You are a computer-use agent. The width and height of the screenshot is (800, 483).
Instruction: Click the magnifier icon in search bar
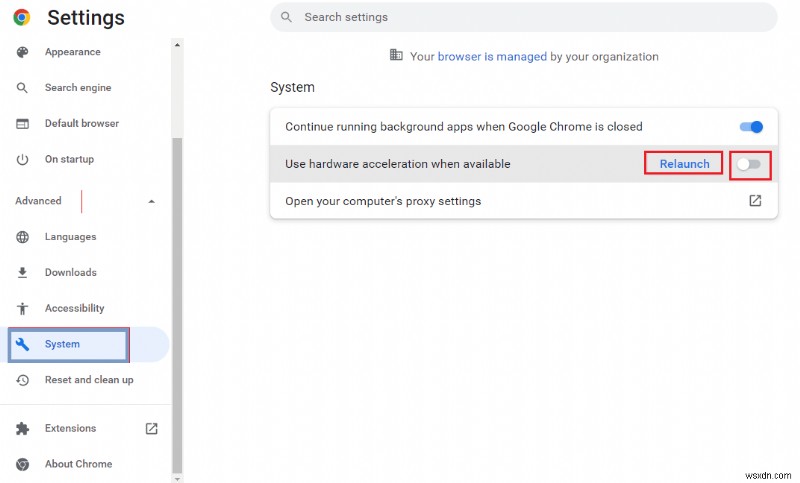point(286,17)
